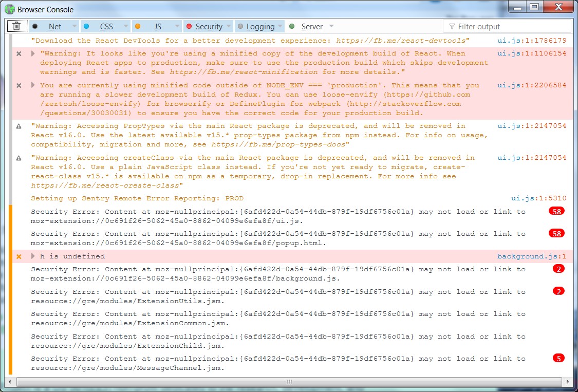Expand the 'h is undefined' error
The width and height of the screenshot is (578, 392).
click(x=33, y=256)
